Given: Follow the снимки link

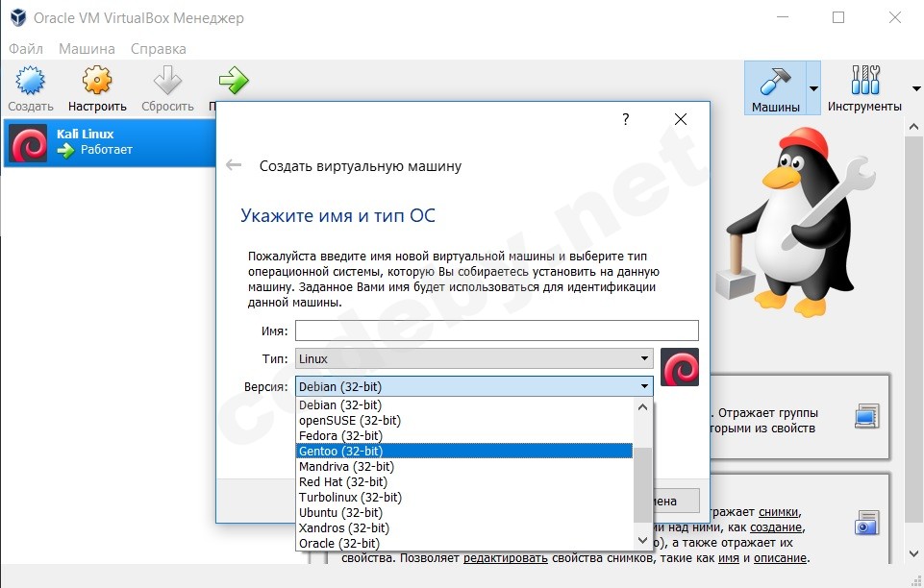Looking at the screenshot, I should coord(779,511).
